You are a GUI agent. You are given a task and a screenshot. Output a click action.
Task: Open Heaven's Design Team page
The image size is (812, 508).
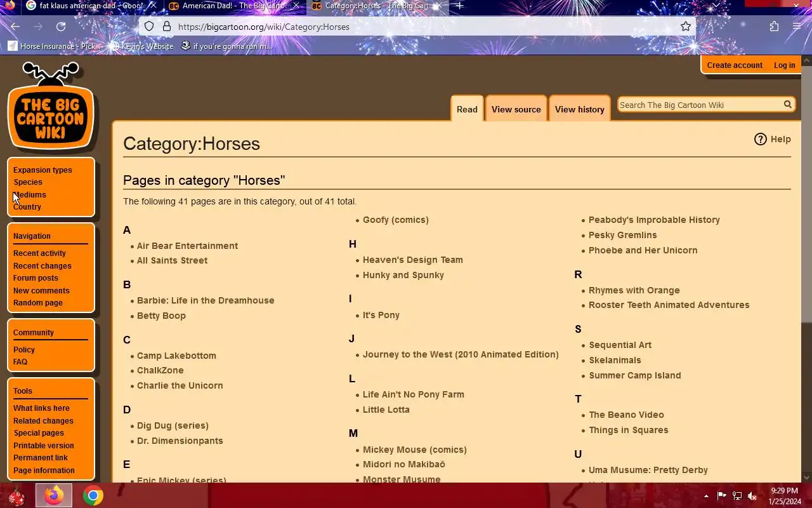click(412, 260)
